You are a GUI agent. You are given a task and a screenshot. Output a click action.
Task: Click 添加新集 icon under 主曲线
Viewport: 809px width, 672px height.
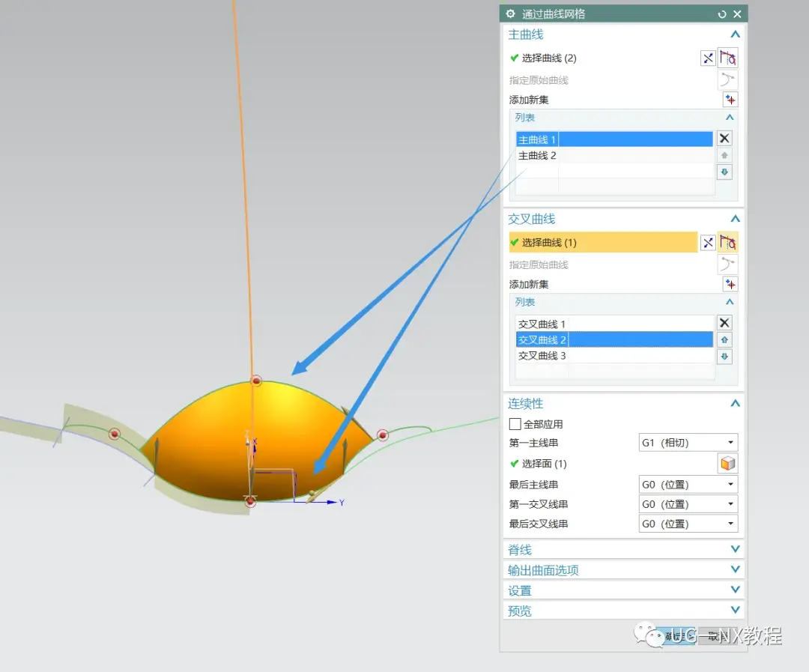pyautogui.click(x=730, y=100)
